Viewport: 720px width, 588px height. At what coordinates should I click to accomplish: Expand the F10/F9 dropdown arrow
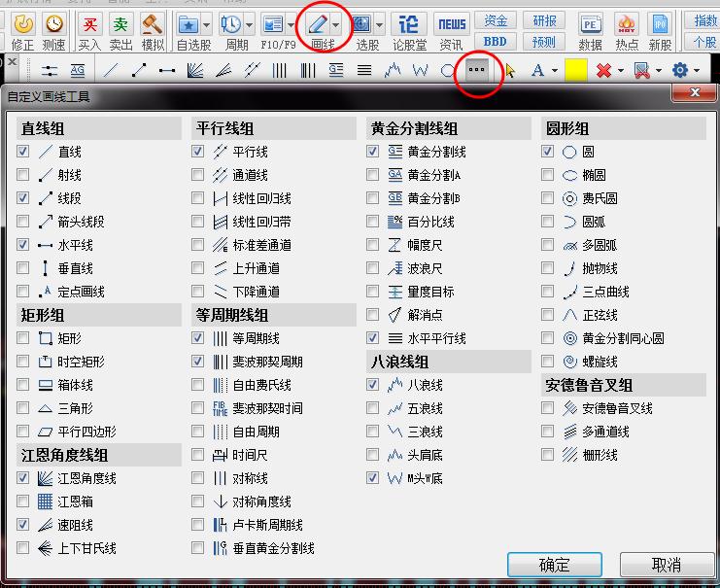click(291, 25)
